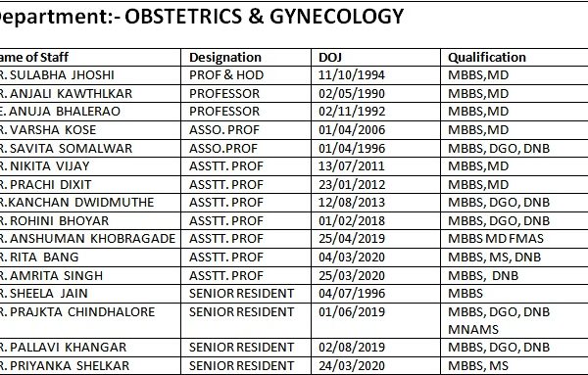Click the Designation column header
The width and height of the screenshot is (588, 375).
[246, 58]
